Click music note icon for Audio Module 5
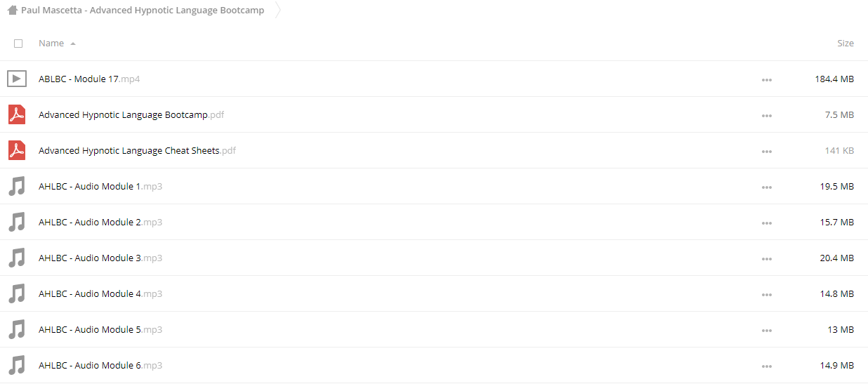The height and width of the screenshot is (384, 868). pyautogui.click(x=17, y=329)
